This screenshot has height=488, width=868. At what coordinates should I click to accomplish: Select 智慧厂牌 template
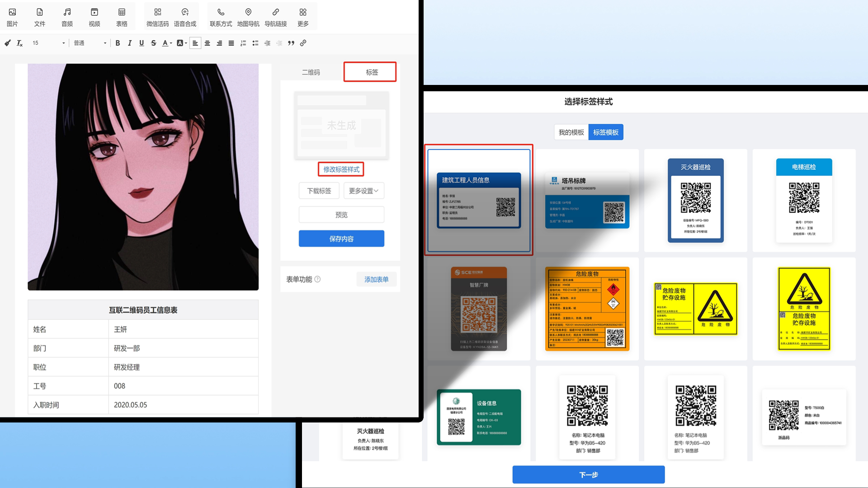click(479, 309)
